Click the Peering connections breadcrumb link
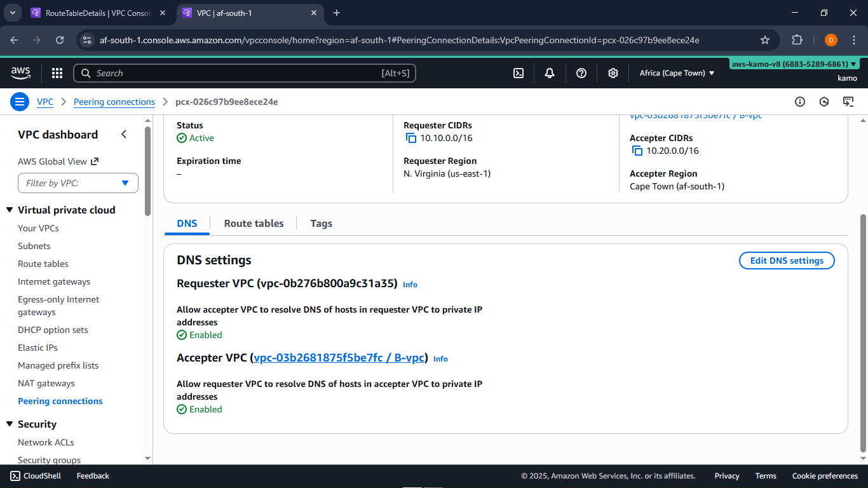 pos(114,102)
